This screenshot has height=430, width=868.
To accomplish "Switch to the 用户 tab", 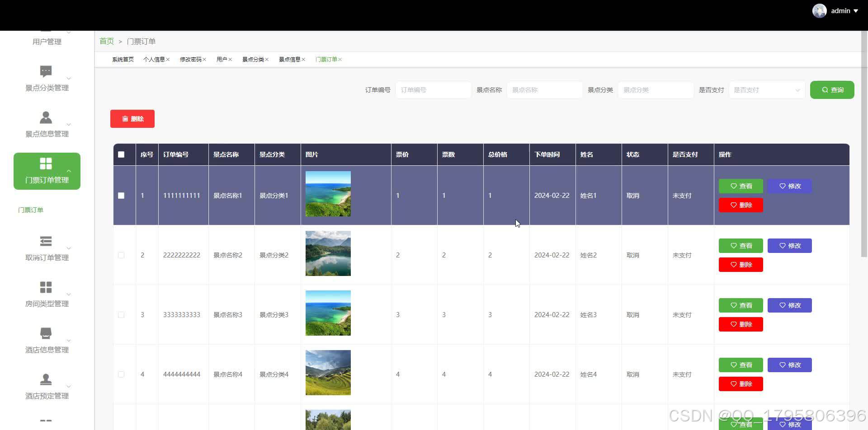I will 222,60.
